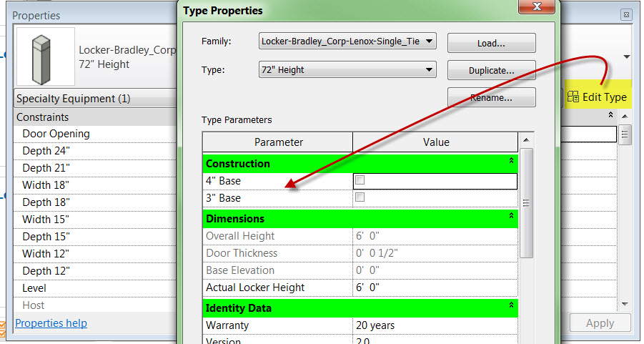Image resolution: width=644 pixels, height=344 pixels.
Task: Open the Properties help link
Action: click(51, 323)
